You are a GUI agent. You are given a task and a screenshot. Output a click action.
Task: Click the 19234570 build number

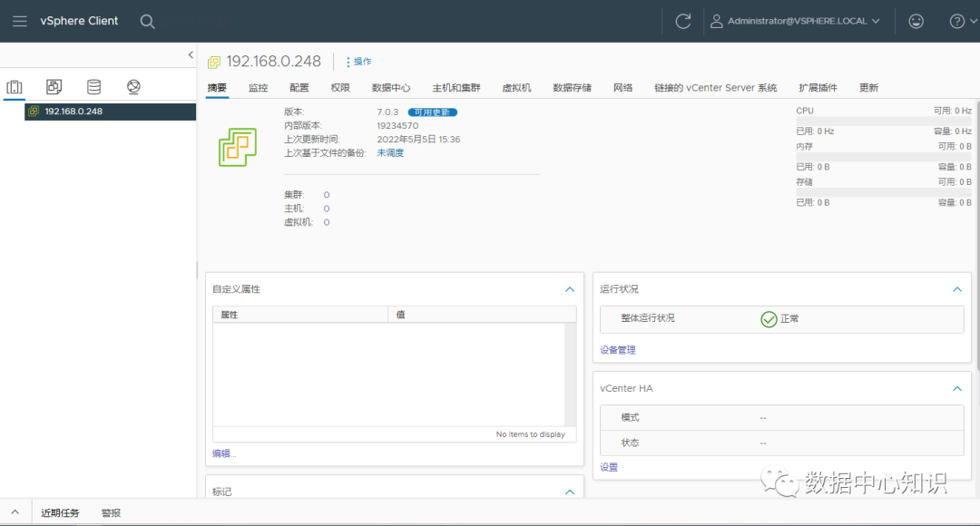(x=397, y=125)
